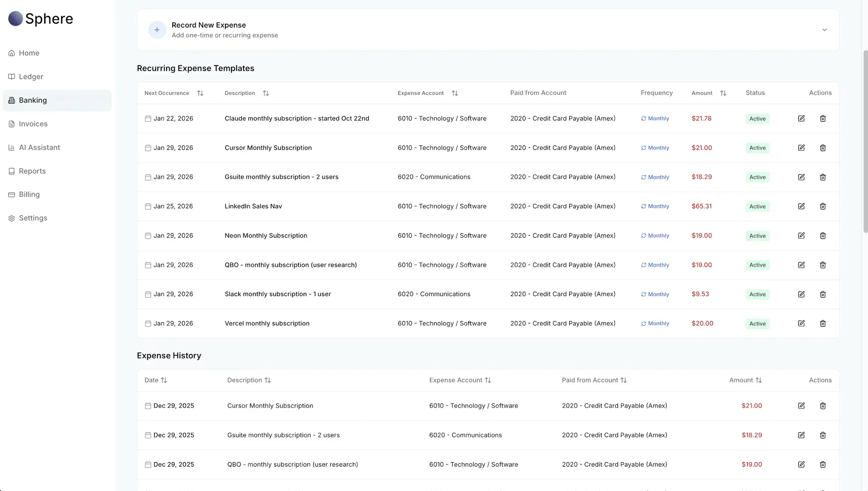Edit the QBO recurring template row
Screen dimensions: 868x491
click(x=801, y=265)
